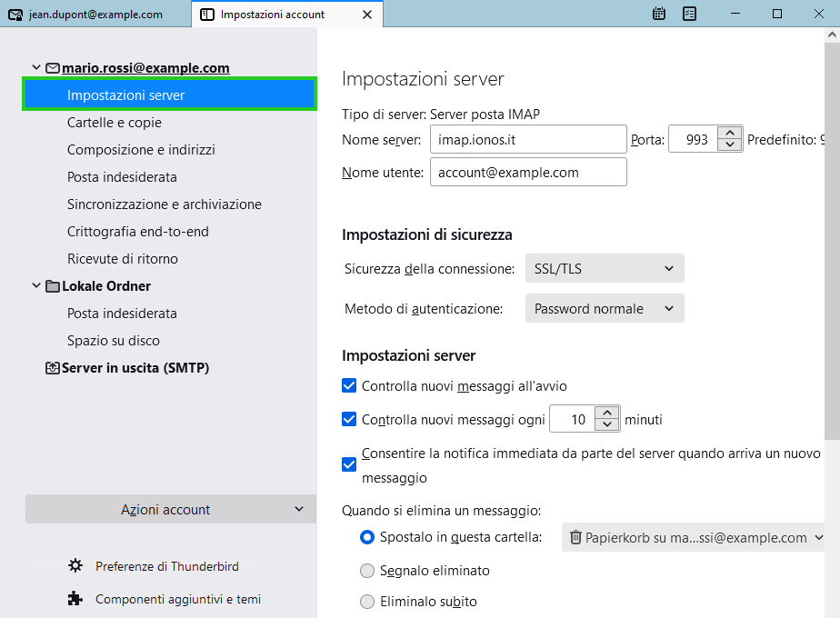The width and height of the screenshot is (840, 618).
Task: Minimize the Thunderbird window
Action: [x=735, y=14]
